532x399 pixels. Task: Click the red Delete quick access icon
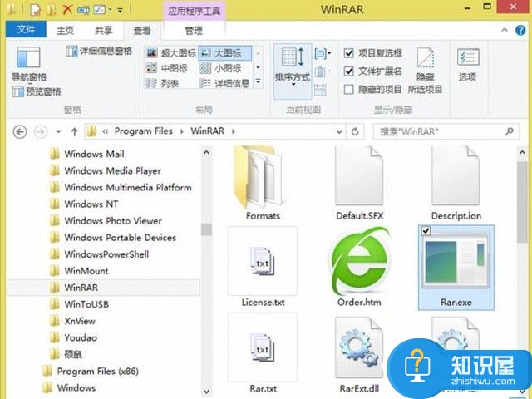pyautogui.click(x=67, y=9)
